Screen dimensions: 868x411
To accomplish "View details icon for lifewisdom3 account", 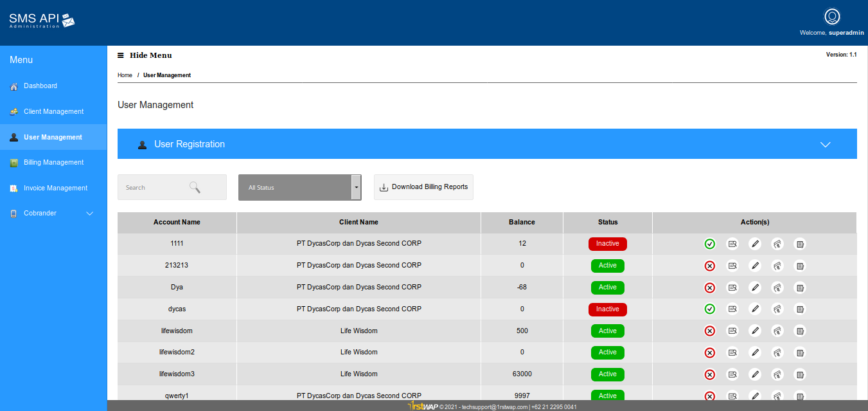I will [x=732, y=374].
